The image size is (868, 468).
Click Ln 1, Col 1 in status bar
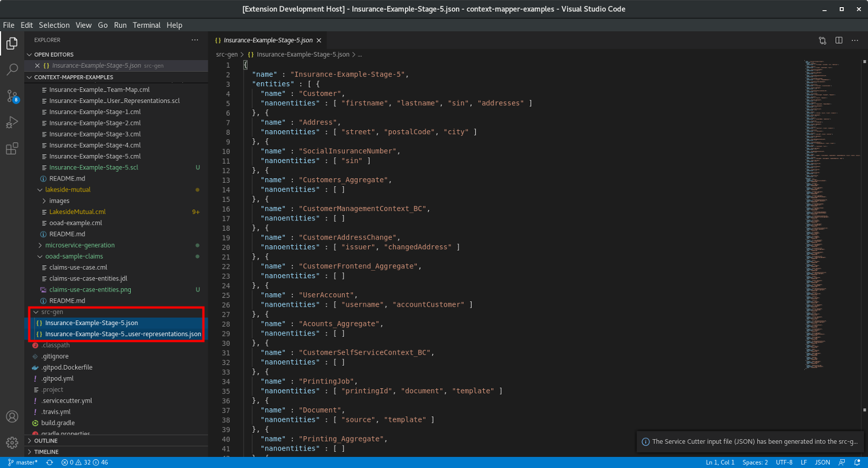(x=720, y=463)
